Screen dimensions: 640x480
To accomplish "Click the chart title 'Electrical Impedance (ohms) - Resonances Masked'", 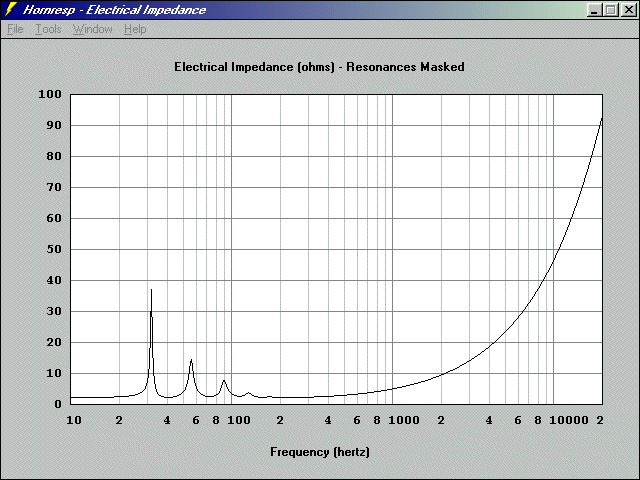I will 319,67.
